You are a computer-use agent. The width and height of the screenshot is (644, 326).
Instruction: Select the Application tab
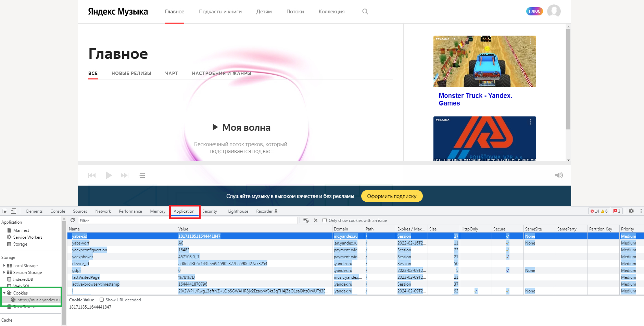(184, 211)
